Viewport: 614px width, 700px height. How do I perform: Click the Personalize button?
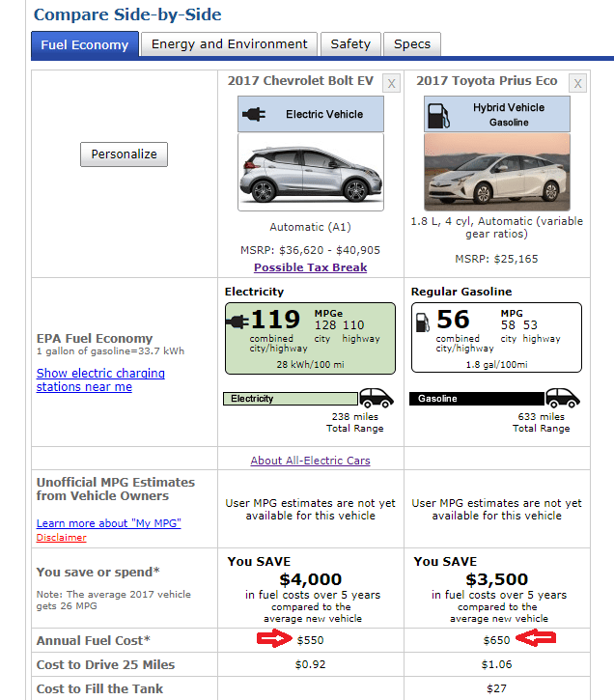(x=124, y=154)
